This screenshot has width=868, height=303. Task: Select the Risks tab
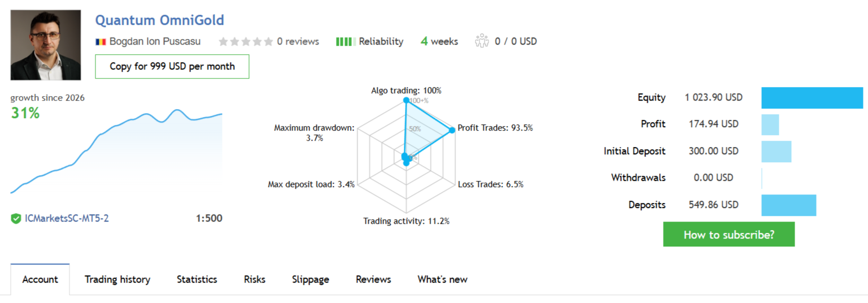[x=255, y=279]
